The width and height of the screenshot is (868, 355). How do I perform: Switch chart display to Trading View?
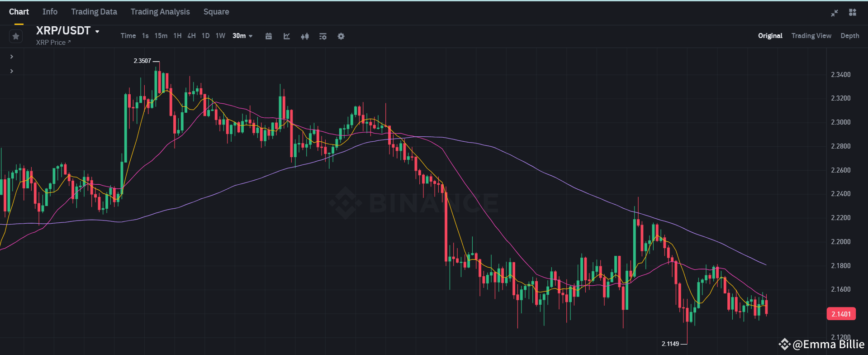coord(811,36)
